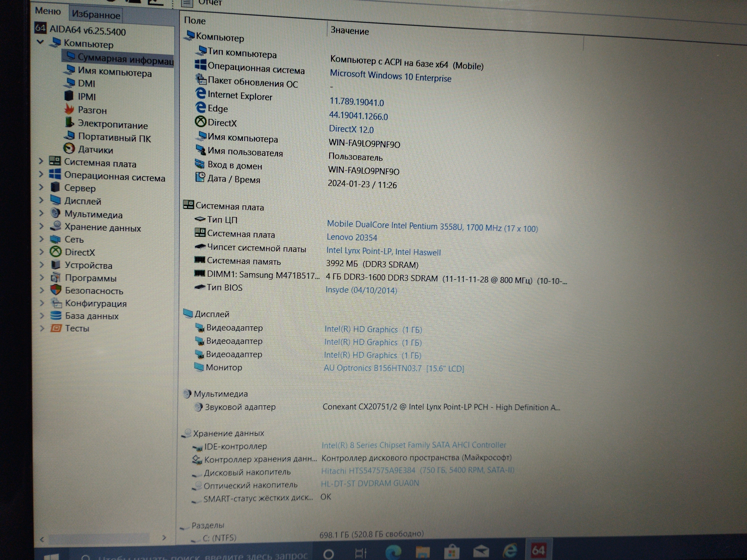Click the Тесты icon in the tree
The image size is (747, 560).
56,328
